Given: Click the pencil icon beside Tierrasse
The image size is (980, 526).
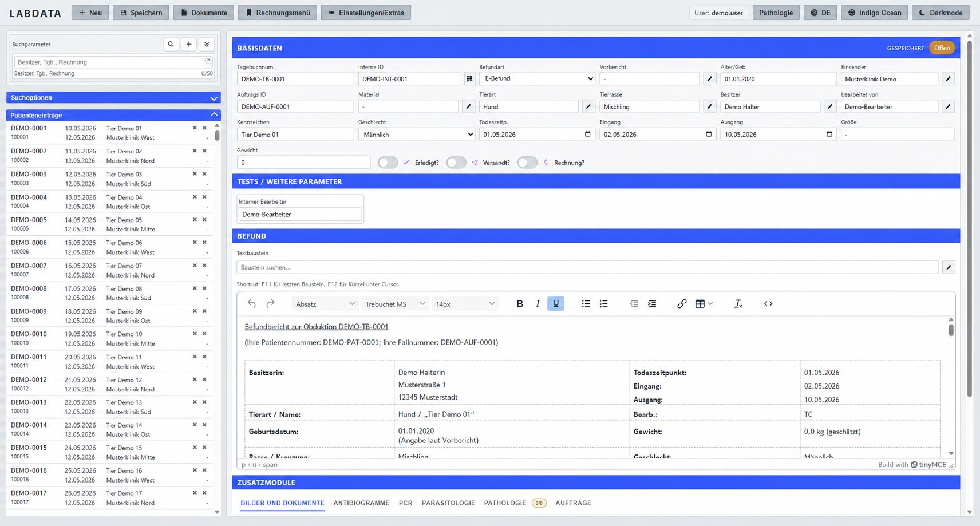Looking at the screenshot, I should [709, 106].
